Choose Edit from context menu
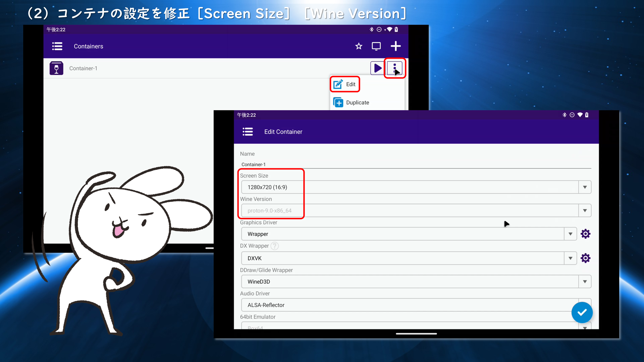Image resolution: width=644 pixels, height=362 pixels. click(345, 84)
